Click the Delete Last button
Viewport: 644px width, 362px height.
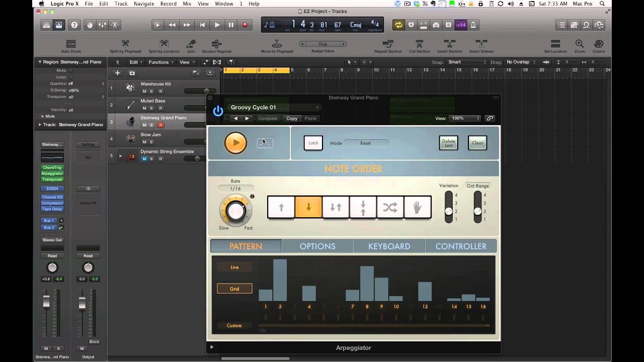(448, 143)
